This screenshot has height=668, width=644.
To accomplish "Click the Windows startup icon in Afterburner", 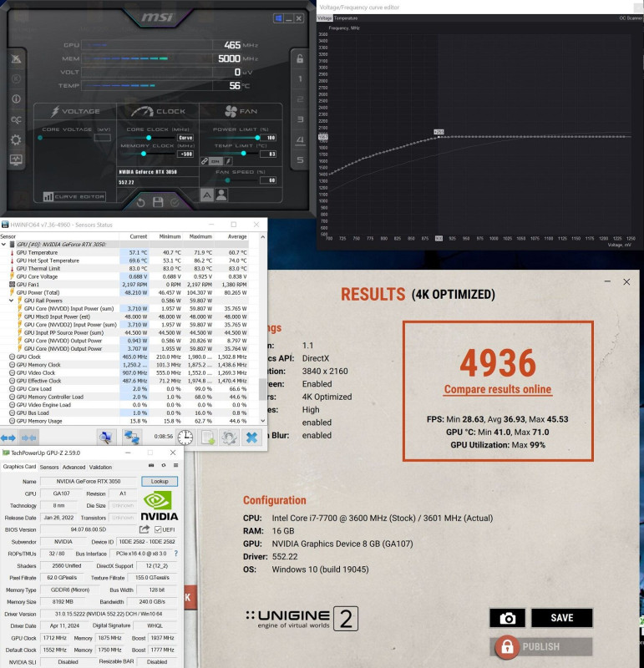I will [278, 18].
